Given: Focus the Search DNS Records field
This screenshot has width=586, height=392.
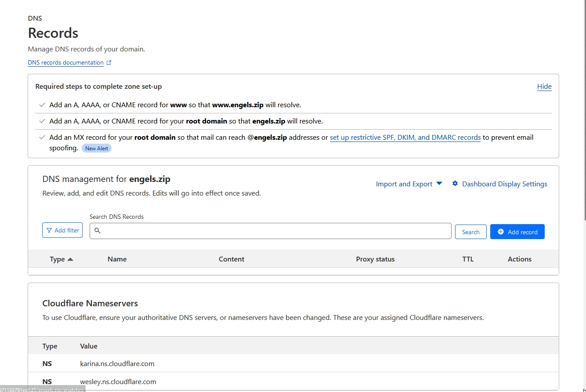Looking at the screenshot, I should (271, 231).
